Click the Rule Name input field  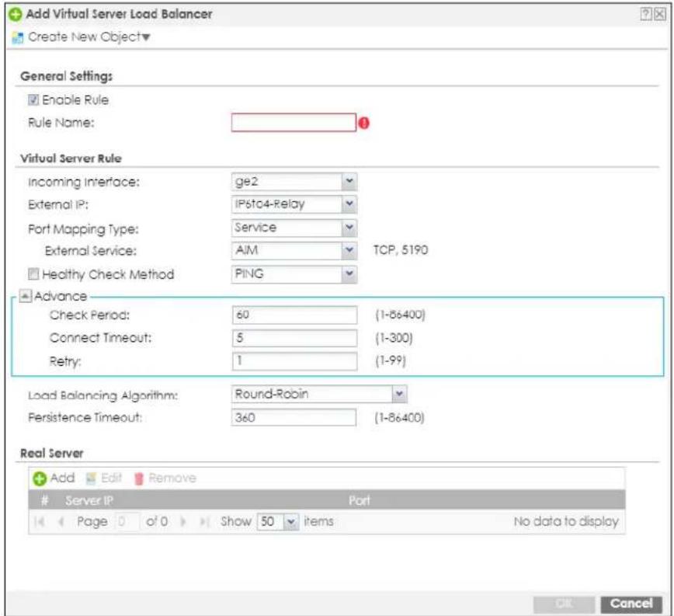pyautogui.click(x=294, y=123)
